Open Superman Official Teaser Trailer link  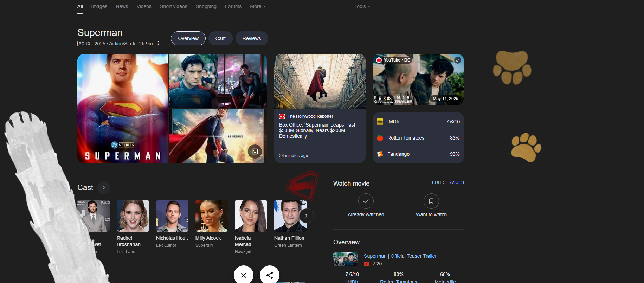coord(400,256)
